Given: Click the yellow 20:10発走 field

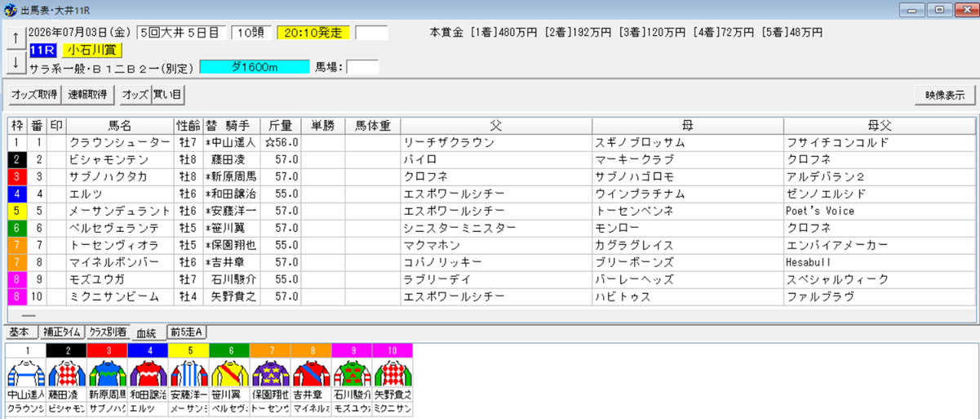Looking at the screenshot, I should point(313,33).
